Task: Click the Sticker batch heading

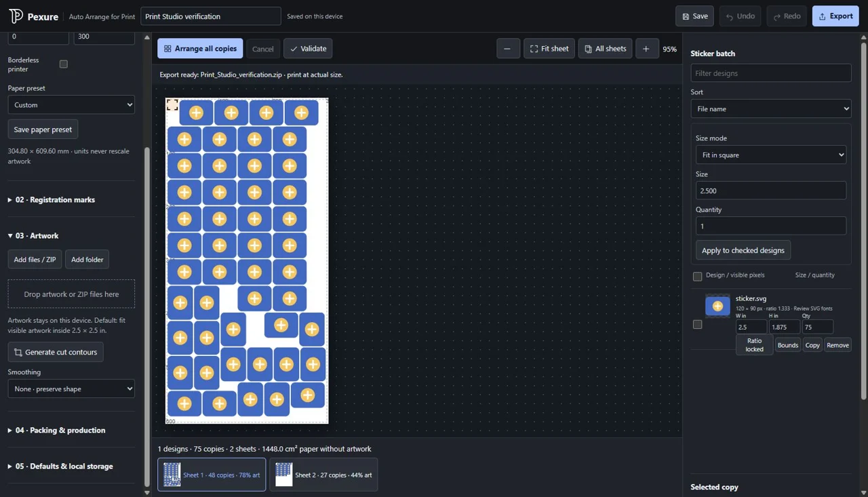Action: coord(713,54)
